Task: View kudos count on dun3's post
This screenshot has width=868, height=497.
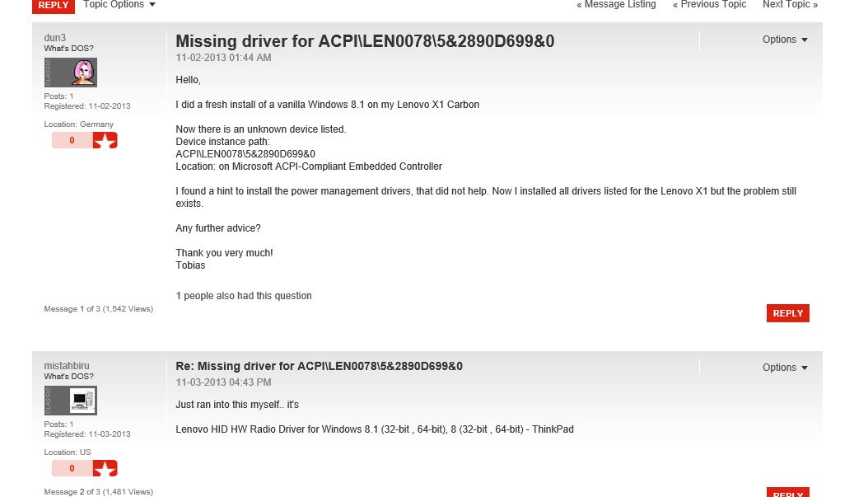Action: [x=72, y=141]
